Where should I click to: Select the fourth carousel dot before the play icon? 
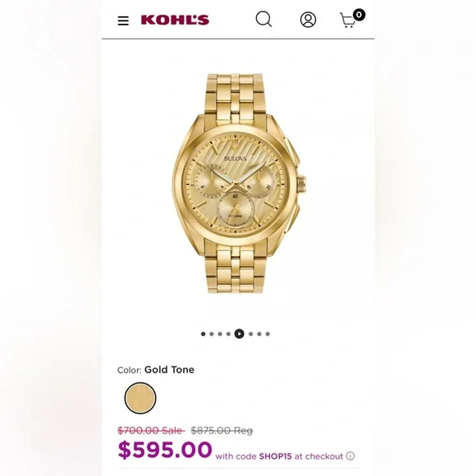228,334
